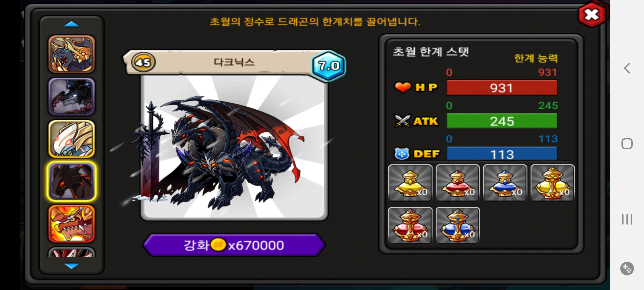Select the small red essence potion
The width and height of the screenshot is (644, 290).
point(458,183)
